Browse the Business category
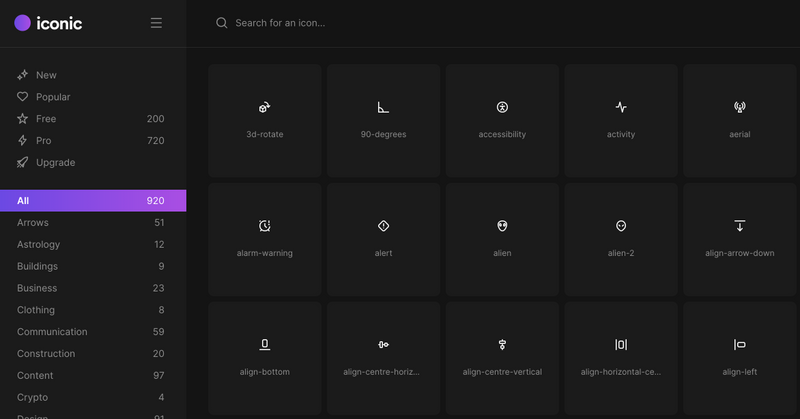Image resolution: width=800 pixels, height=419 pixels. point(93,288)
